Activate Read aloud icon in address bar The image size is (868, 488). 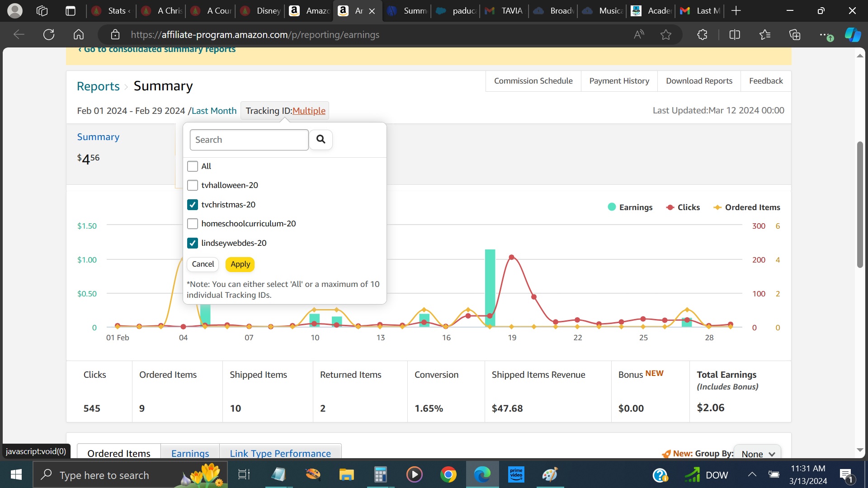[639, 34]
